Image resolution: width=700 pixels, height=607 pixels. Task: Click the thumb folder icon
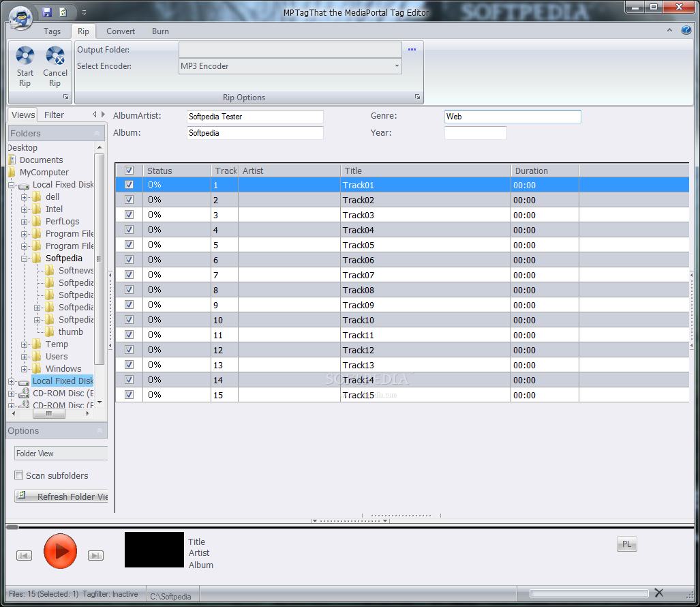pos(50,332)
